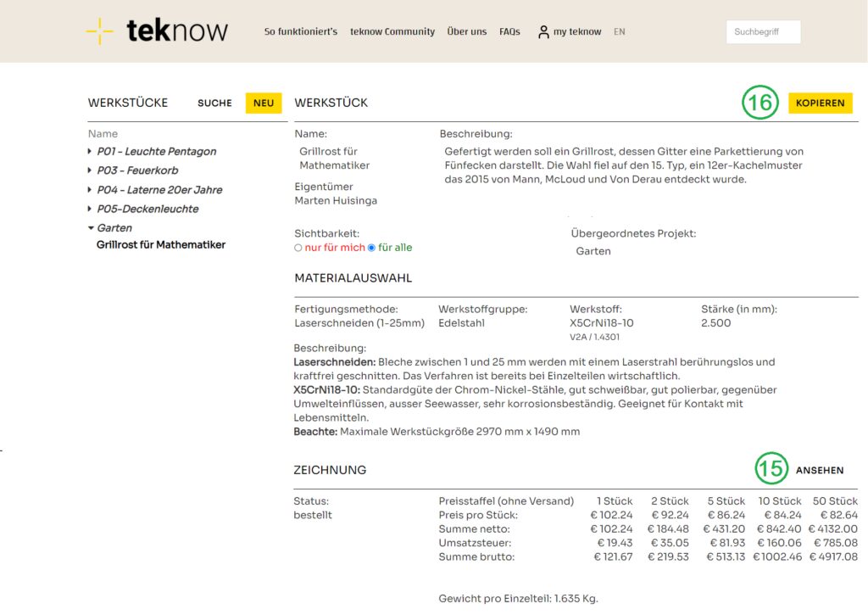868x615 pixels.
Task: Expand the P01 - Leuchte Pentagon arrow
Action: [x=90, y=151]
